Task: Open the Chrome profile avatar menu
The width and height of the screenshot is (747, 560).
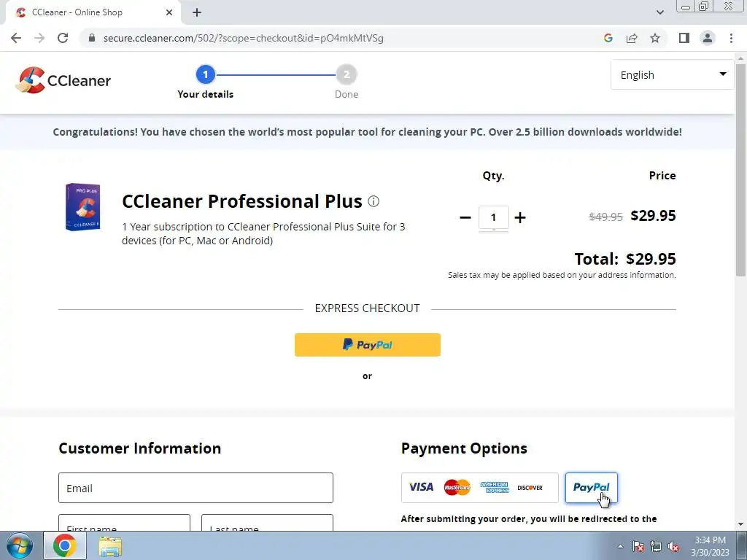Action: coord(708,38)
